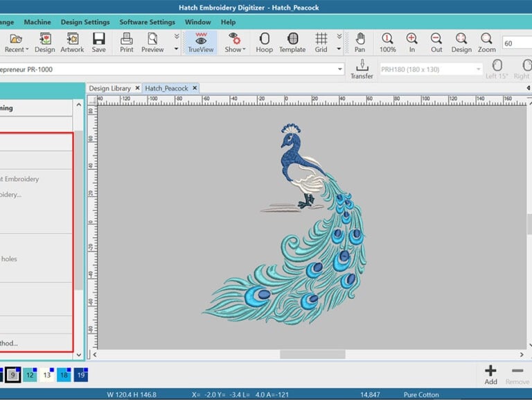The width and height of the screenshot is (532, 400).
Task: Click the Print icon
Action: point(127,42)
